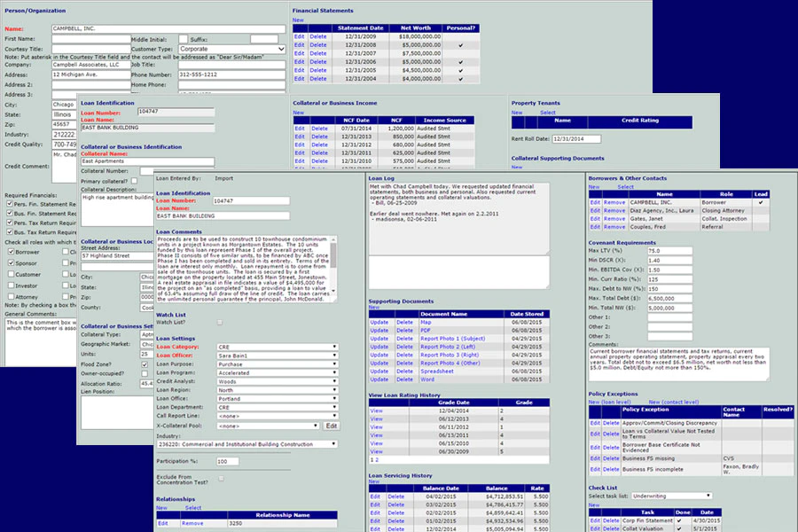This screenshot has height=532, width=798.
Task: Check the Investor role checkbox
Action: pyautogui.click(x=11, y=286)
